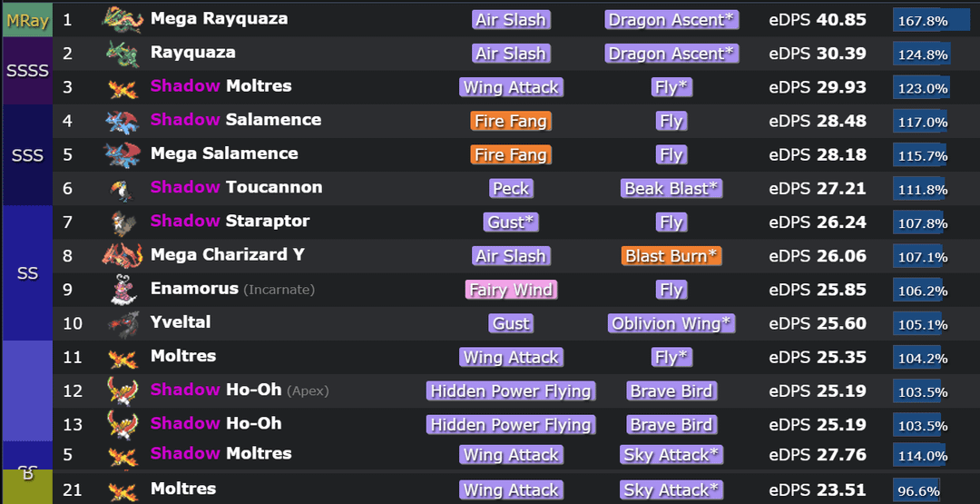Click the Mega Charizard Y sprite
980x504 pixels.
pos(122,256)
